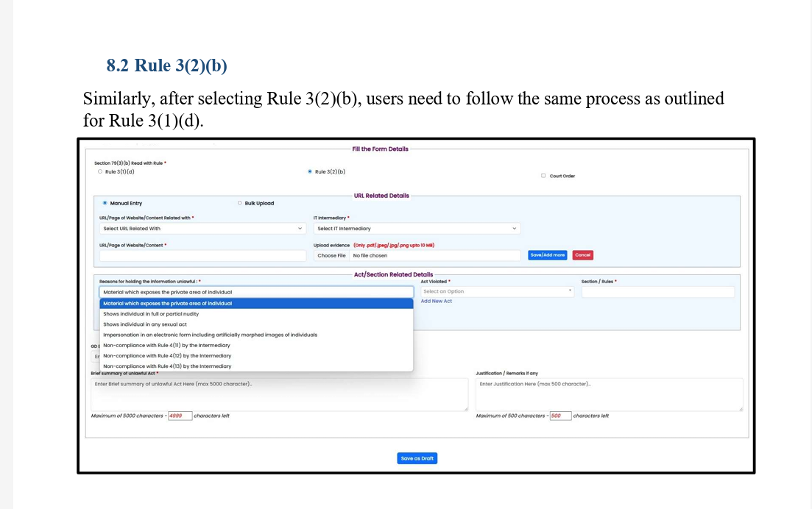Image resolution: width=812 pixels, height=509 pixels.
Task: Click the Add New Act link
Action: click(x=437, y=302)
